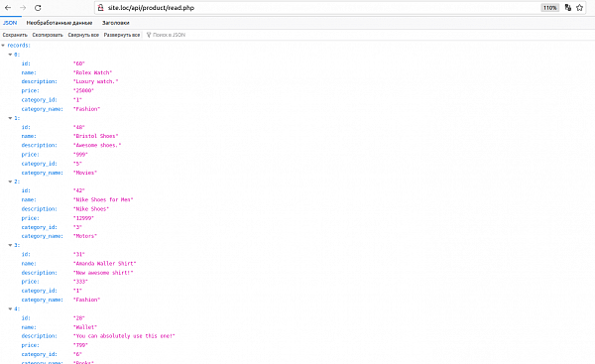Select the category_id value "3"
Viewport: 595px width, 364px height.
(x=77, y=227)
